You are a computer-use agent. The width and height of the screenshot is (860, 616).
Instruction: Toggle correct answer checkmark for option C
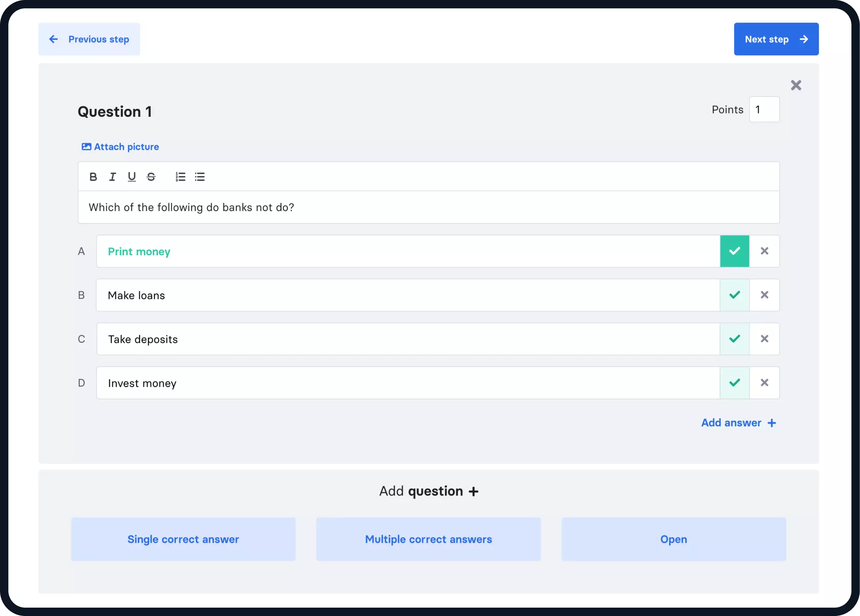[x=735, y=339]
